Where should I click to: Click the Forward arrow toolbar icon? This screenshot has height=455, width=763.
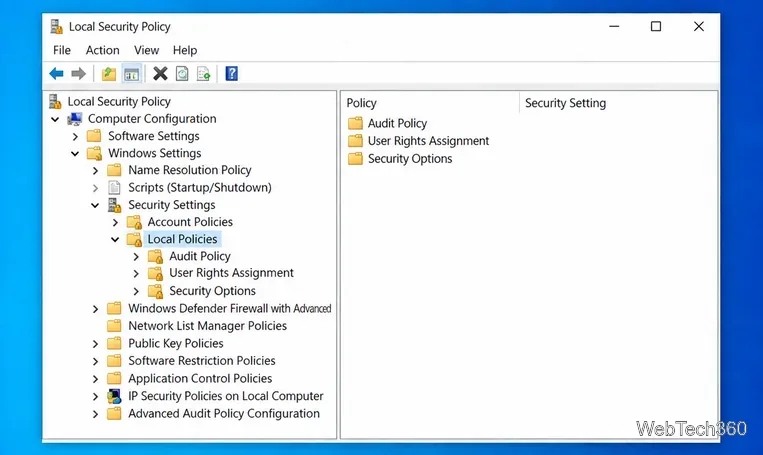pos(78,74)
